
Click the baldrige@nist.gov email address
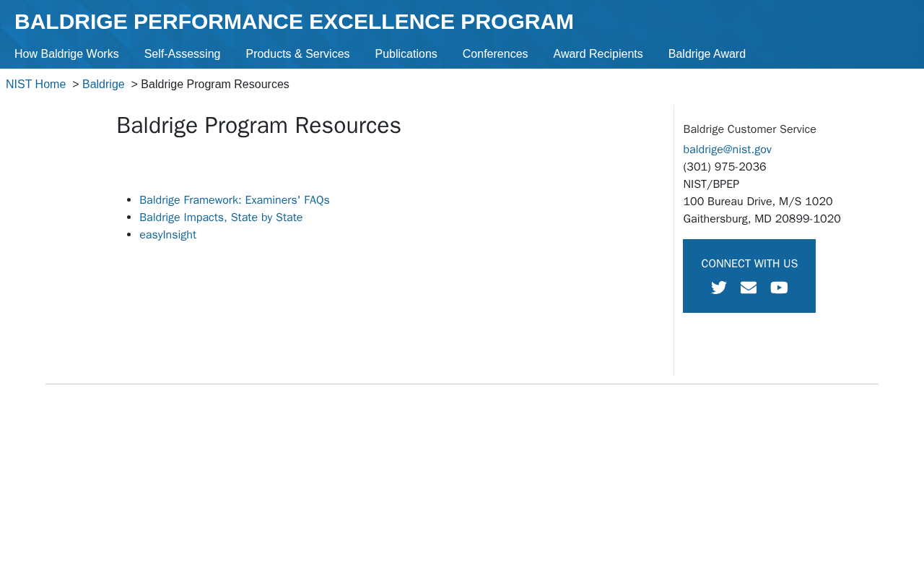click(727, 150)
